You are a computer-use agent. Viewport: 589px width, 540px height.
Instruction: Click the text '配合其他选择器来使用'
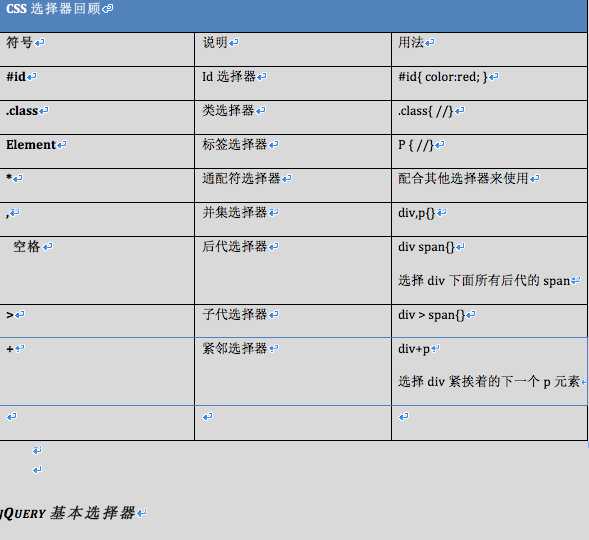click(x=463, y=178)
